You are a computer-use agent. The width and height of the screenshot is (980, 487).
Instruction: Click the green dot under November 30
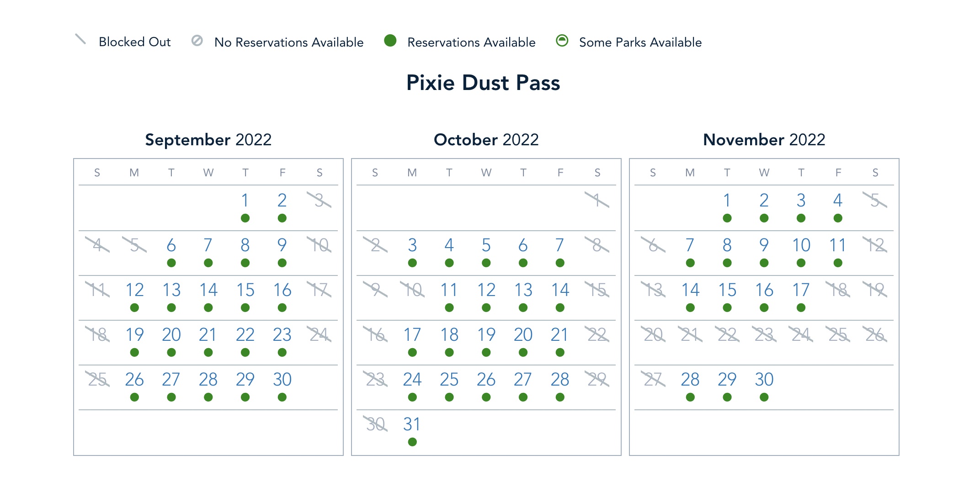(764, 397)
